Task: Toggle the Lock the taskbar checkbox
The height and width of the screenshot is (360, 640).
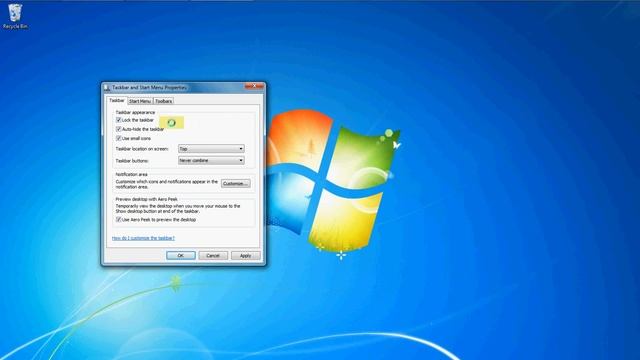Action: [x=119, y=120]
